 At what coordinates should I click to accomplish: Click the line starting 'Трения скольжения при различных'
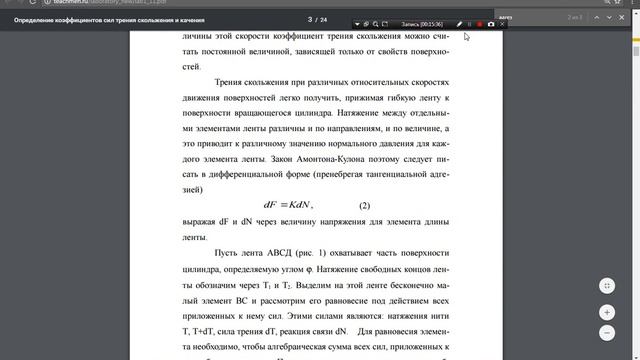(331, 82)
